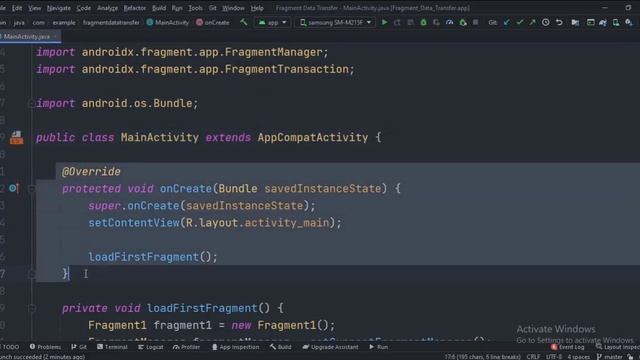Click the Debug app bug icon
The width and height of the screenshot is (640, 360).
423,22
